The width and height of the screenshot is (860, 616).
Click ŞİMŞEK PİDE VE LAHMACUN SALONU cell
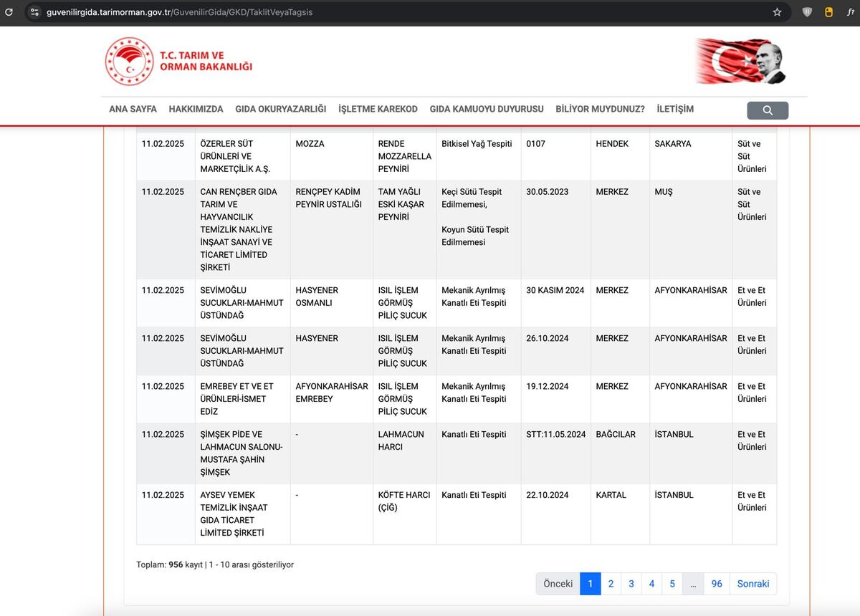pos(242,453)
